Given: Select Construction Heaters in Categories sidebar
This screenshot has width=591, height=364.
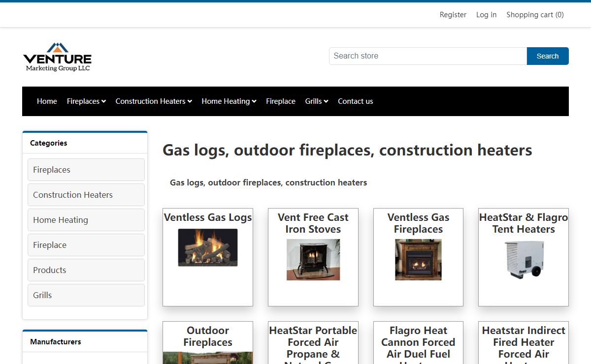Looking at the screenshot, I should click(86, 195).
